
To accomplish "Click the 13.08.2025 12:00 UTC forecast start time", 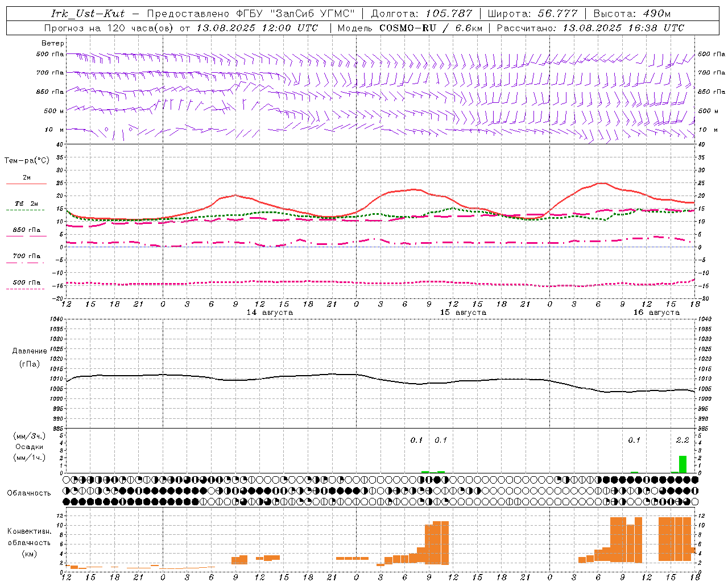I will point(257,28).
